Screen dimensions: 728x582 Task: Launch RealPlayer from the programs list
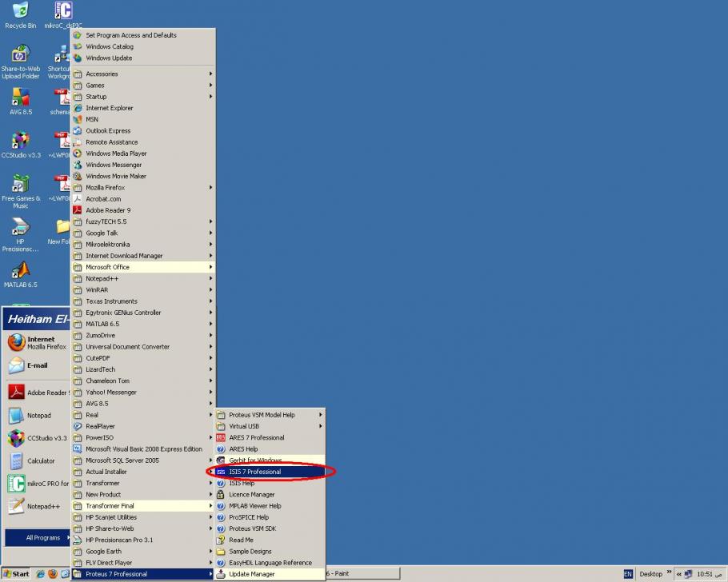click(x=143, y=426)
